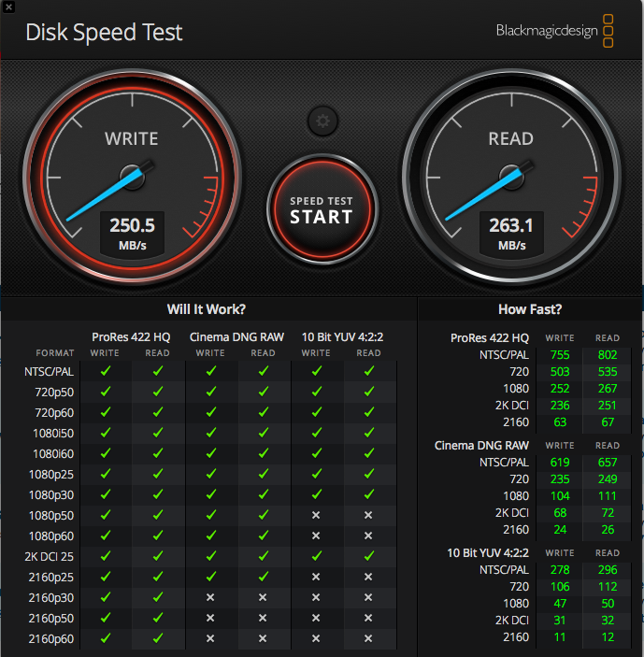Image resolution: width=644 pixels, height=657 pixels.
Task: Click ProRes 2160 read value 67
Action: point(608,421)
